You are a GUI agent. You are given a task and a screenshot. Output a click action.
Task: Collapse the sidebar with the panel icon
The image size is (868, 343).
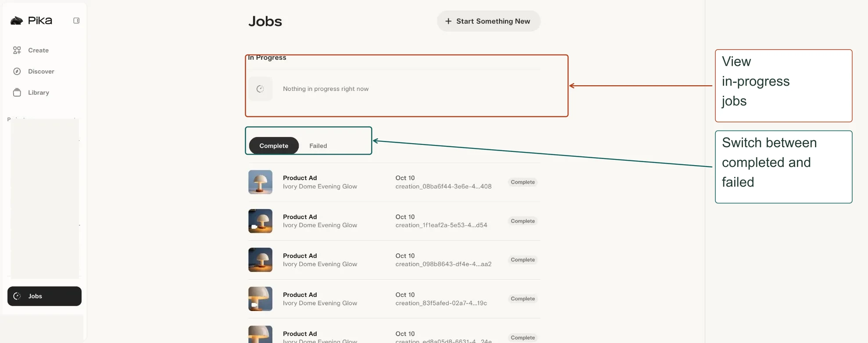(x=76, y=21)
